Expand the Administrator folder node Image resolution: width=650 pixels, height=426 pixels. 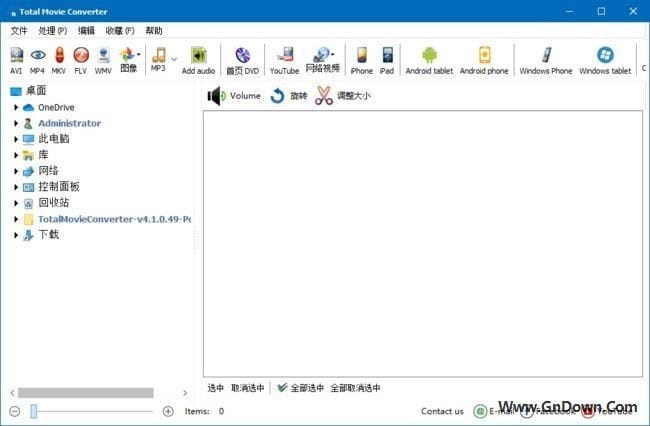click(x=16, y=123)
